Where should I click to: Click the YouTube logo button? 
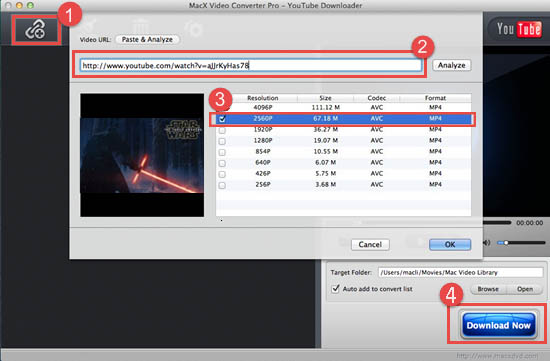(x=518, y=29)
